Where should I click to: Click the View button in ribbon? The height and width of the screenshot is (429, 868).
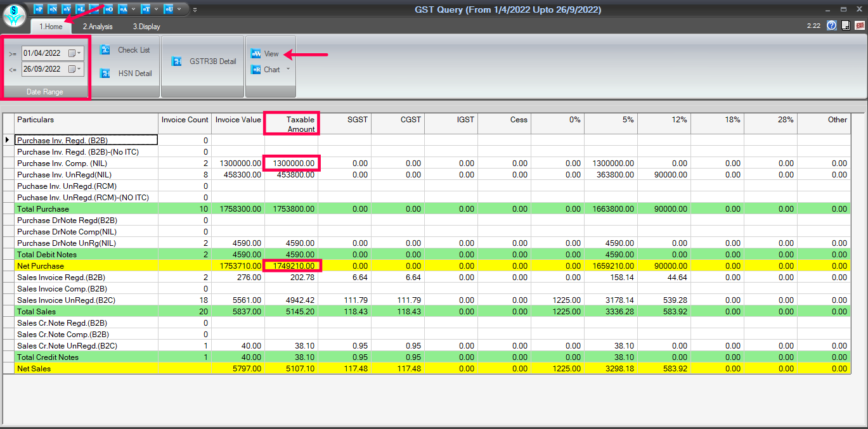pos(265,54)
